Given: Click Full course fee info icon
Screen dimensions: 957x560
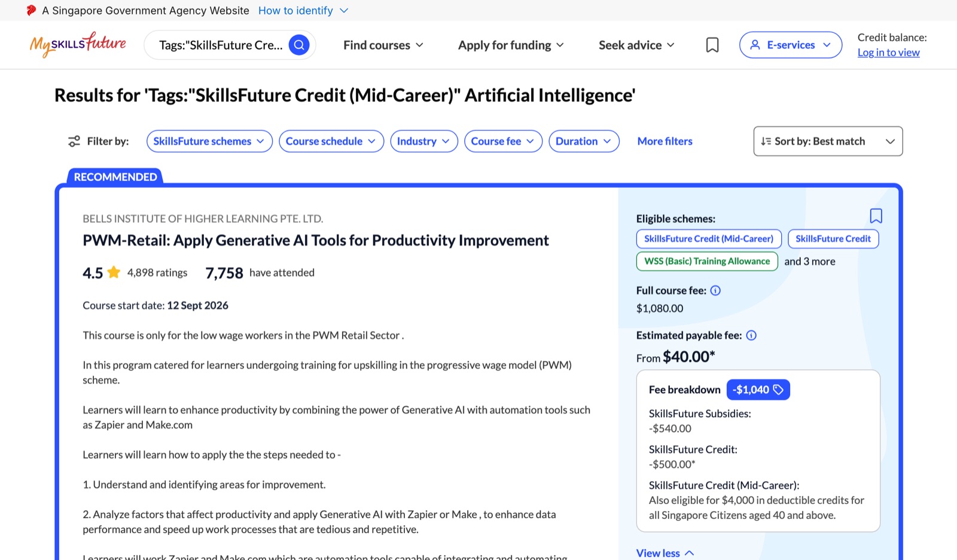Looking at the screenshot, I should pyautogui.click(x=715, y=290).
